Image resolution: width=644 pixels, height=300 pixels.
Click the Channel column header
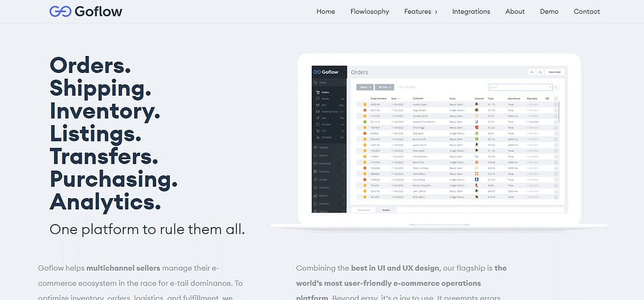tap(479, 99)
